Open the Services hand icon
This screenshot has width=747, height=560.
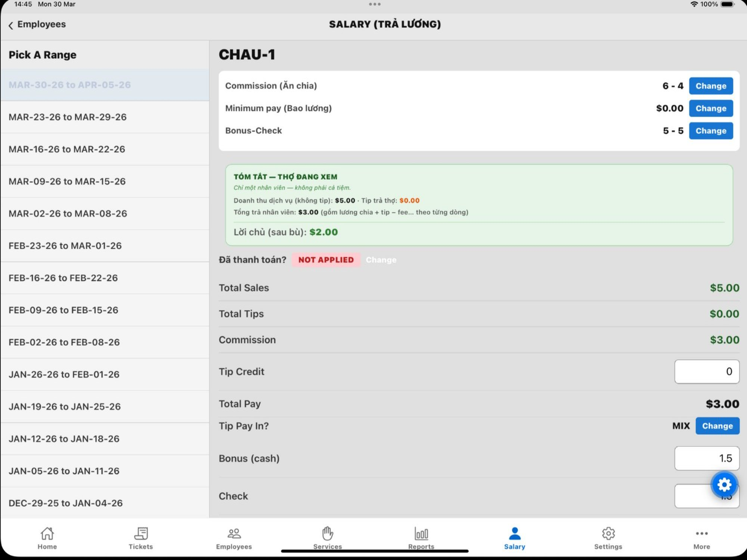(327, 533)
